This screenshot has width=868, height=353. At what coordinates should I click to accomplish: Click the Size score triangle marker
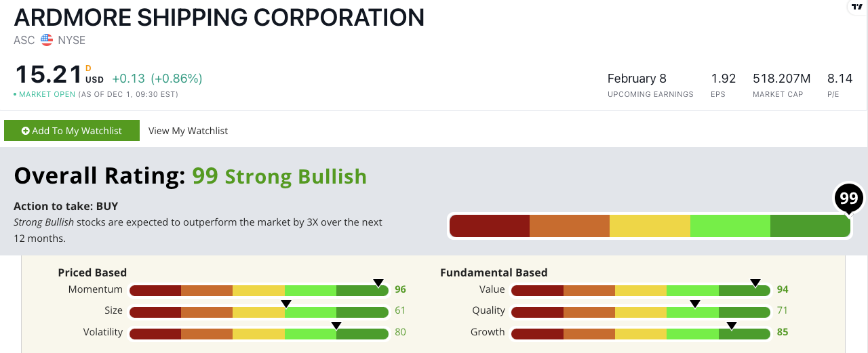286,304
